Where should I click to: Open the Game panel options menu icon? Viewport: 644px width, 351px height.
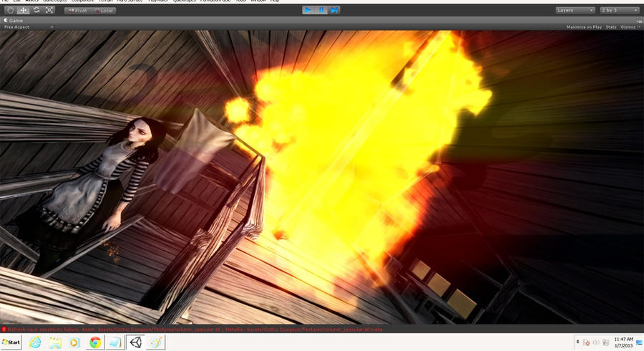(639, 21)
